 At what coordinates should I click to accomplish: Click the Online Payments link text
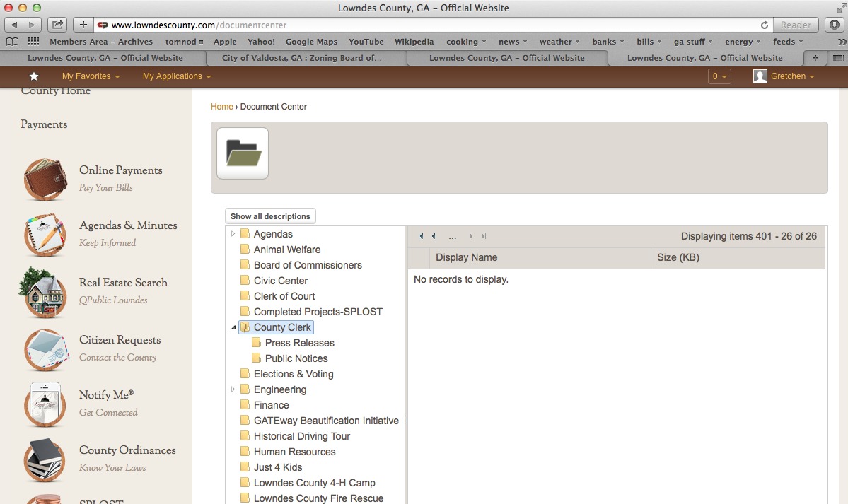point(121,170)
